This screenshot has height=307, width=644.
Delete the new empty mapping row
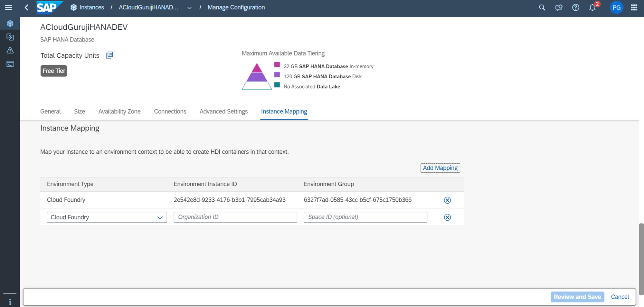coord(447,217)
